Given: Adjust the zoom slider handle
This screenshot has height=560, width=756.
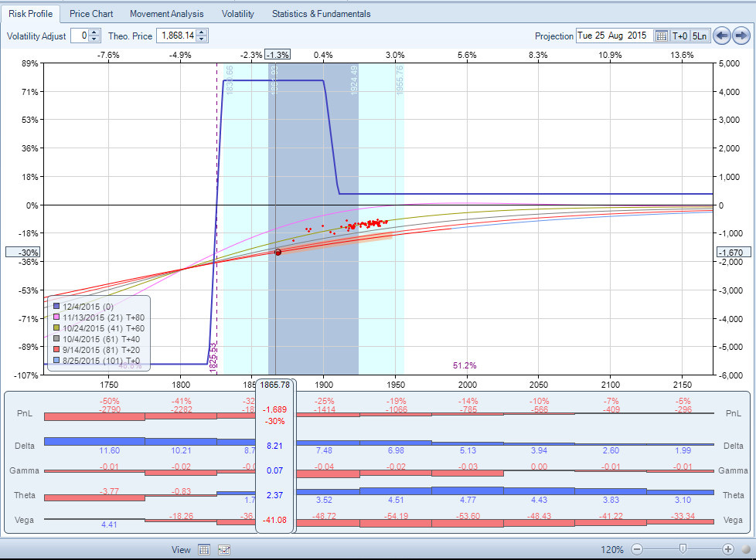Looking at the screenshot, I should [683, 549].
